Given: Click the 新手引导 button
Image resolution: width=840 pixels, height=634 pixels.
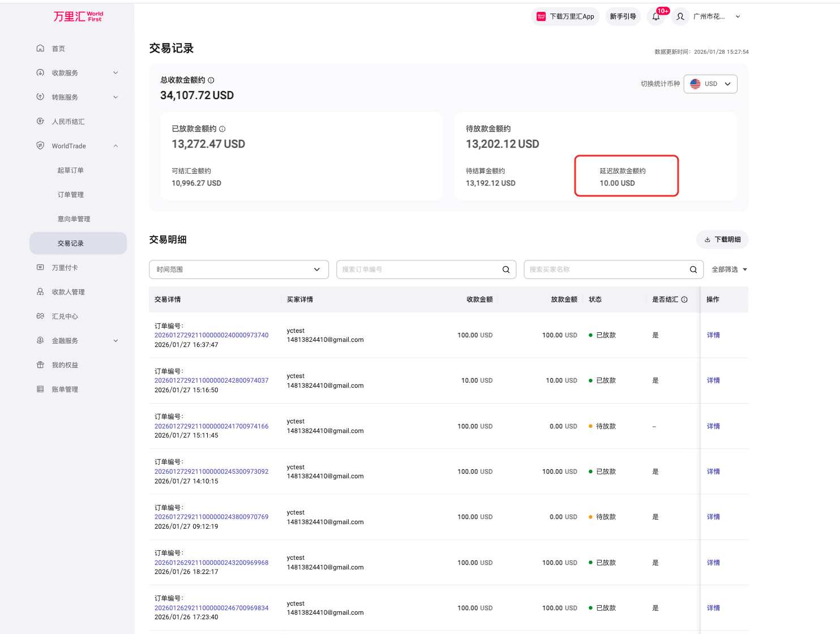Looking at the screenshot, I should pos(623,17).
